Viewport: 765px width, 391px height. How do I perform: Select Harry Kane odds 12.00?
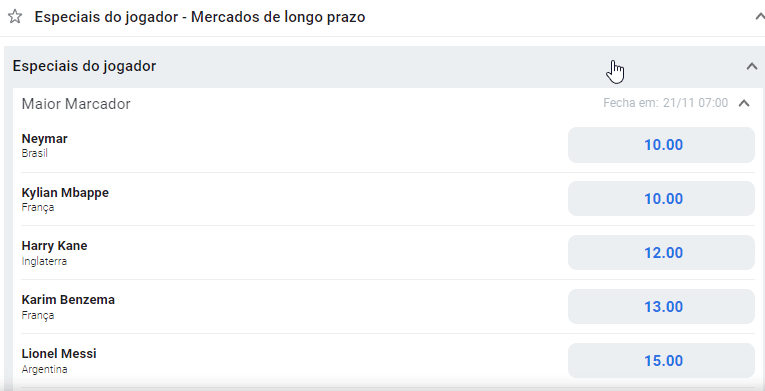(661, 253)
